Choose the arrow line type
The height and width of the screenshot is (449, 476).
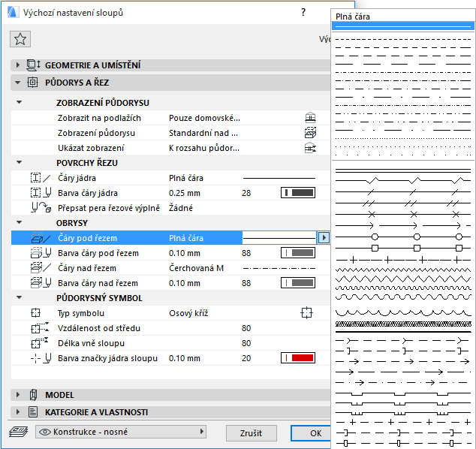403,225
